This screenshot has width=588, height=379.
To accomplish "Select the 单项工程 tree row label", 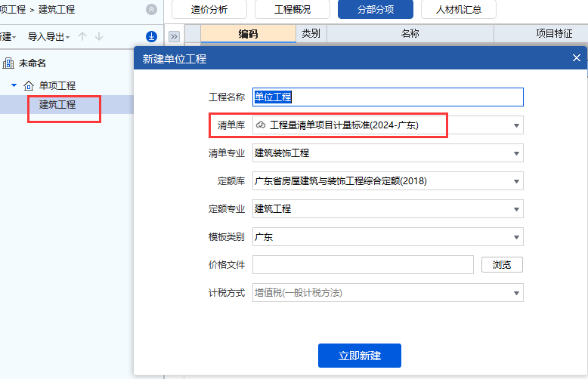I will [57, 86].
